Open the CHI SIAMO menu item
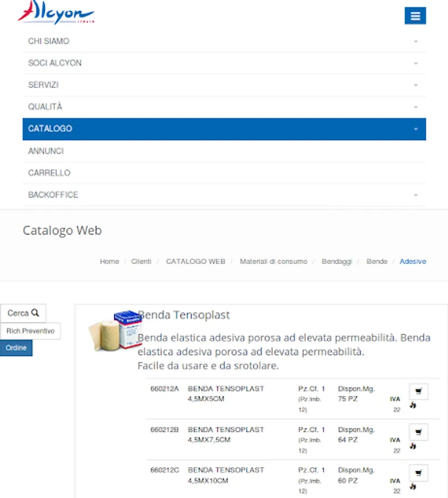The image size is (448, 498). pos(224,41)
